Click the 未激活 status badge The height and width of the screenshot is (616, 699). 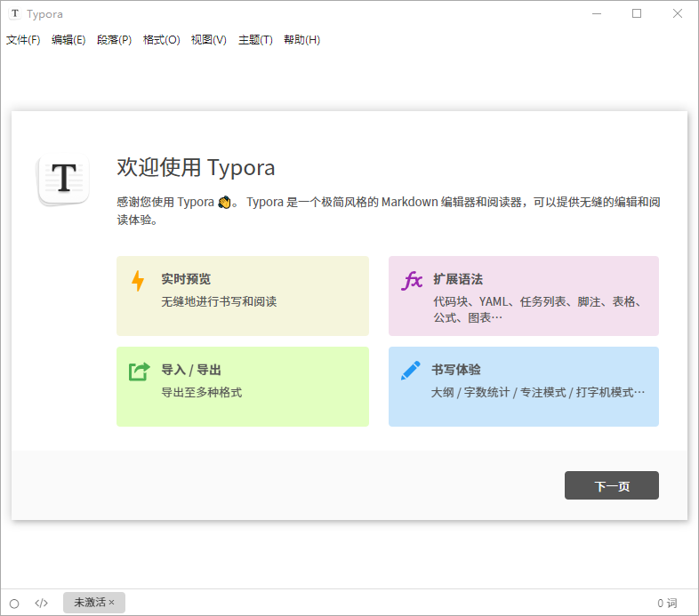94,603
